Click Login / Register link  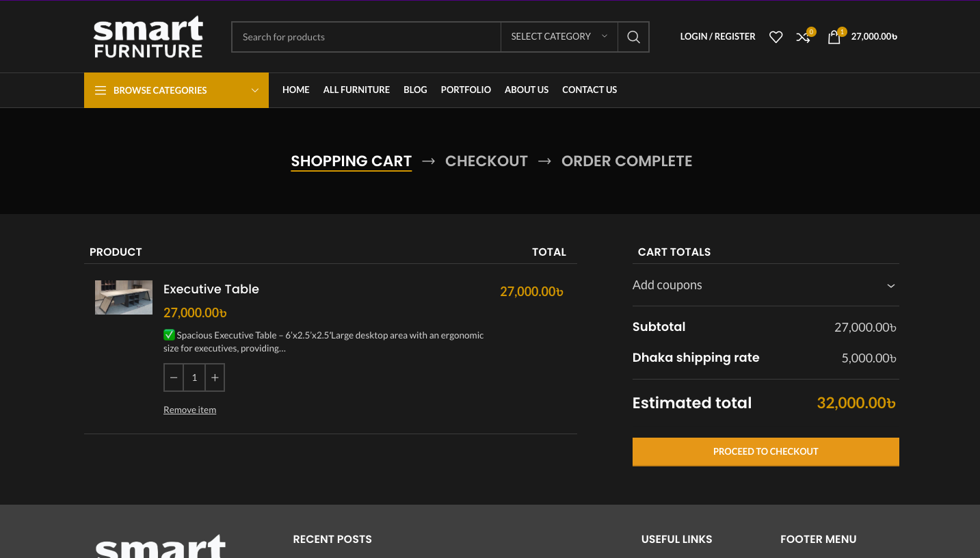(717, 36)
